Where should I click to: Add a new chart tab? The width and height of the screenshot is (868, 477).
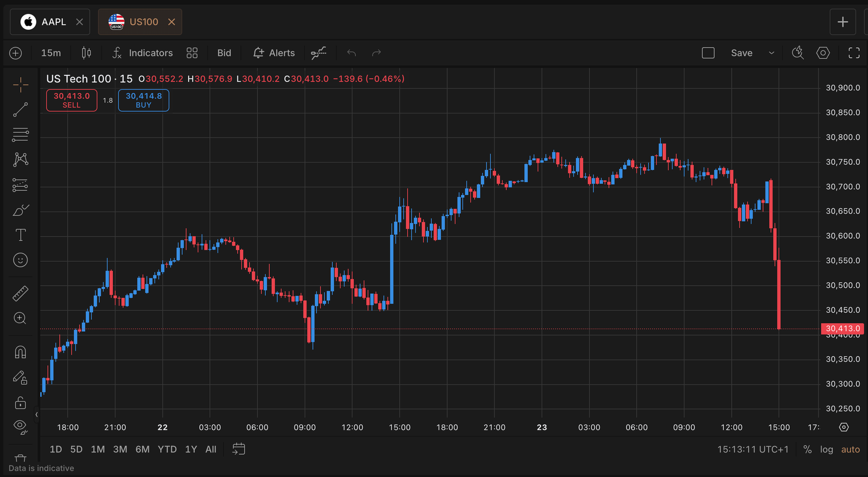tap(843, 22)
